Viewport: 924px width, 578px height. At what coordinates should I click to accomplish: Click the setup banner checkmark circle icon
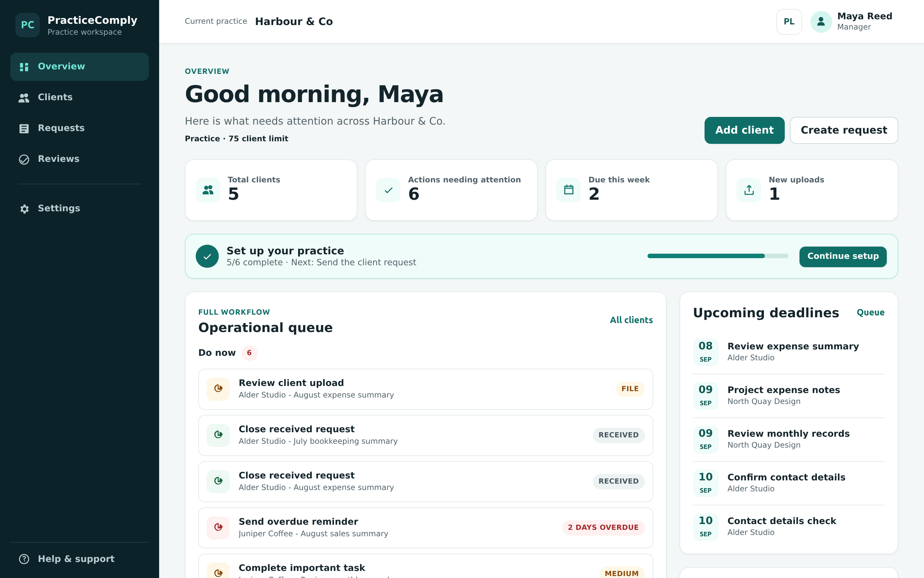pos(207,256)
